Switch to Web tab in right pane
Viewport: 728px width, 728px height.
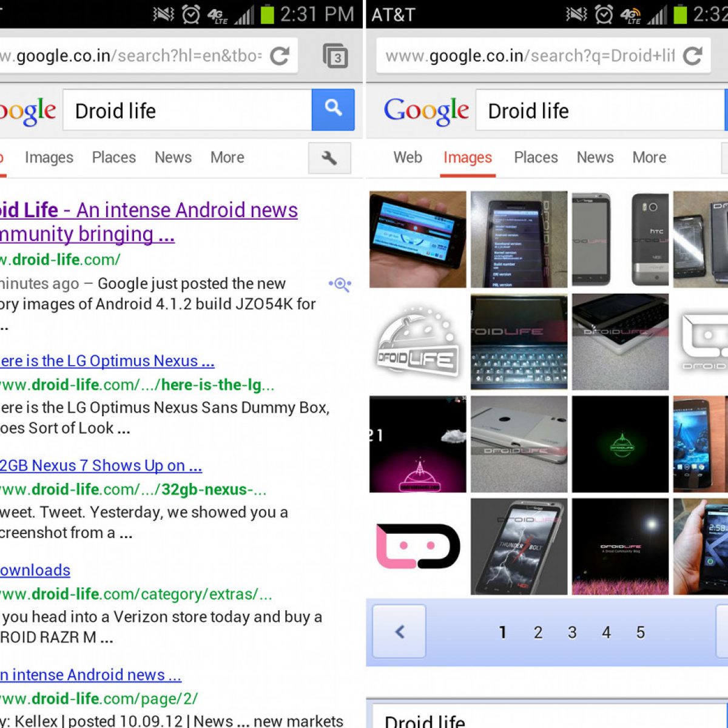pos(408,157)
